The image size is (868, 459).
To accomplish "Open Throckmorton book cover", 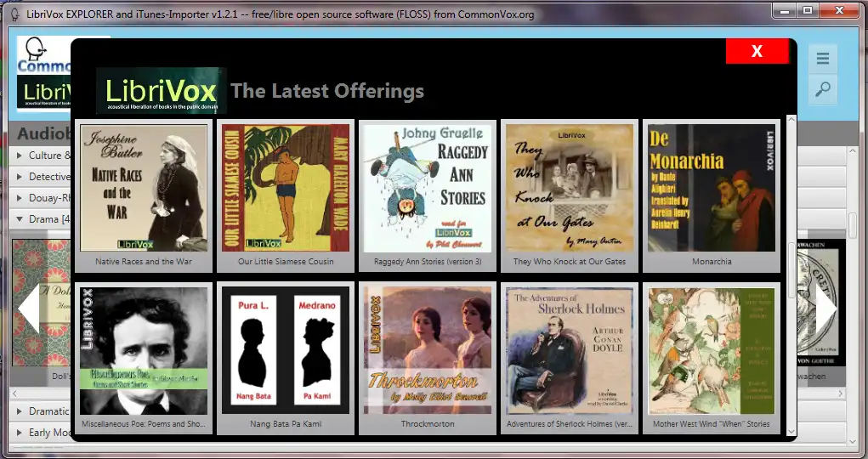I will click(428, 350).
